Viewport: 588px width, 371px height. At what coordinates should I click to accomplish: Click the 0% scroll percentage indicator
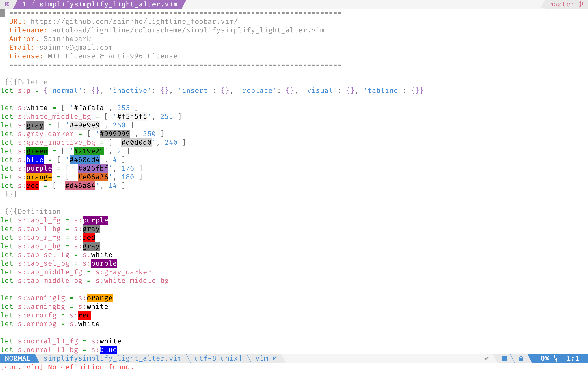[x=545, y=358]
